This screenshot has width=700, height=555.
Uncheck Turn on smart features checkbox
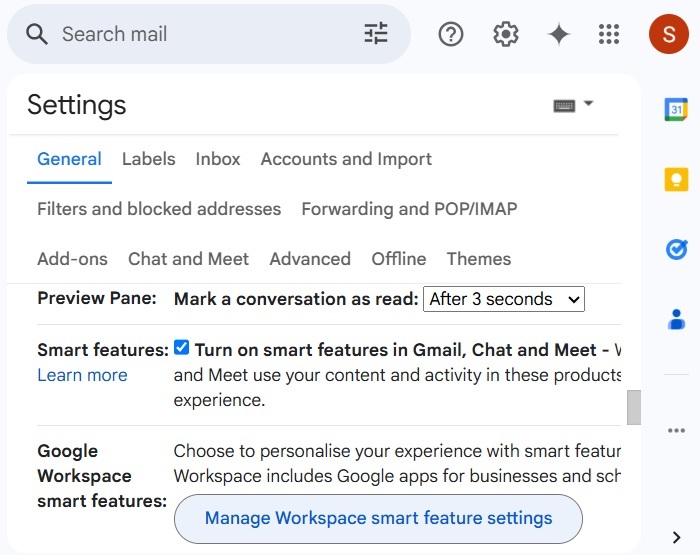pos(181,347)
